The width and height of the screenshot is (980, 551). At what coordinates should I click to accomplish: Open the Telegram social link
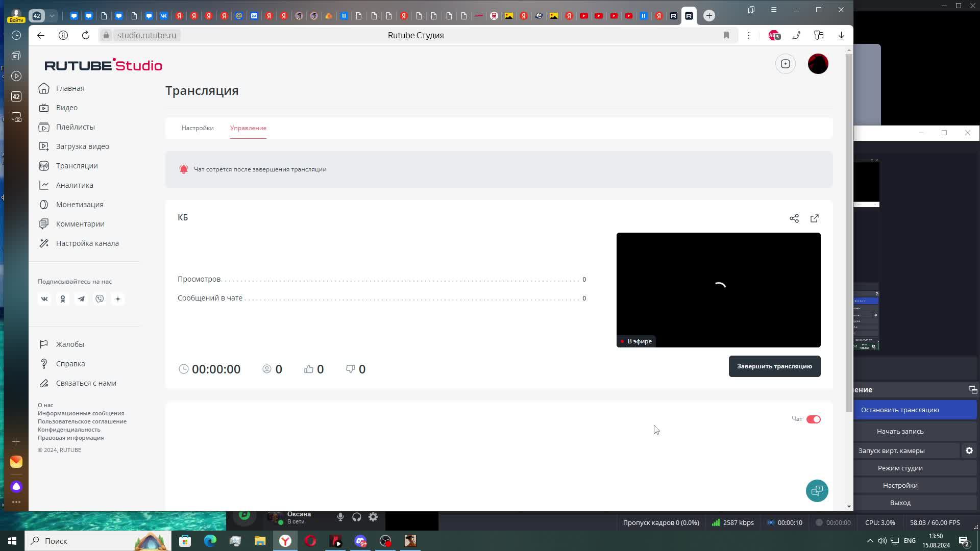coord(81,299)
